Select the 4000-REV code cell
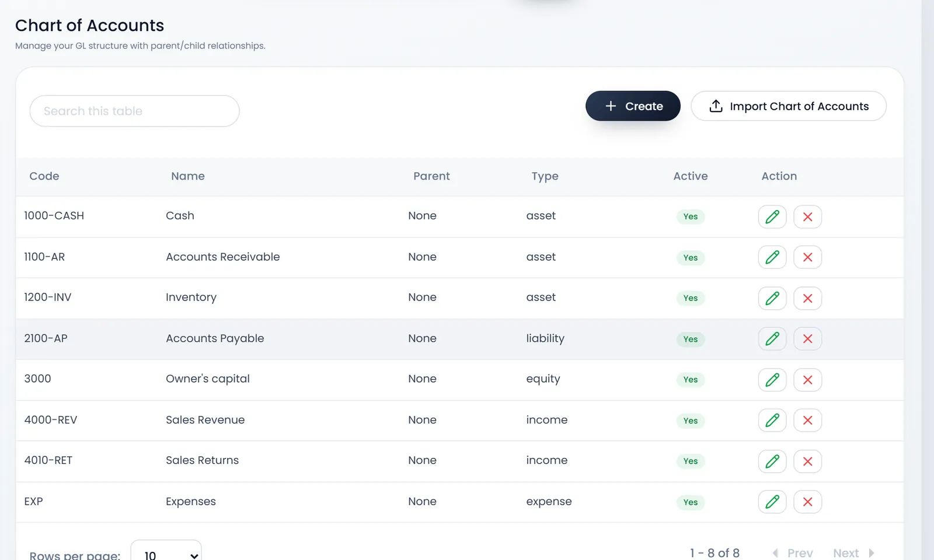The width and height of the screenshot is (934, 560). [x=51, y=420]
